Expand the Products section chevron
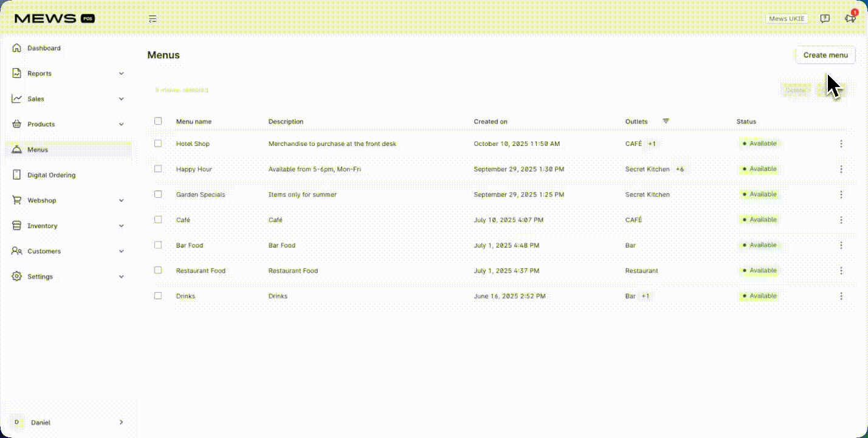Image resolution: width=868 pixels, height=438 pixels. click(121, 124)
